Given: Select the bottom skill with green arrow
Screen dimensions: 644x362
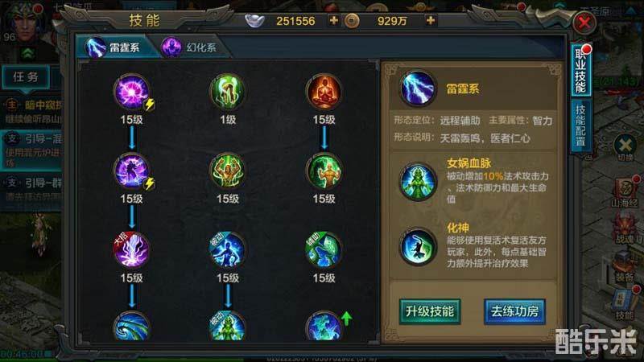Looking at the screenshot, I should (324, 326).
